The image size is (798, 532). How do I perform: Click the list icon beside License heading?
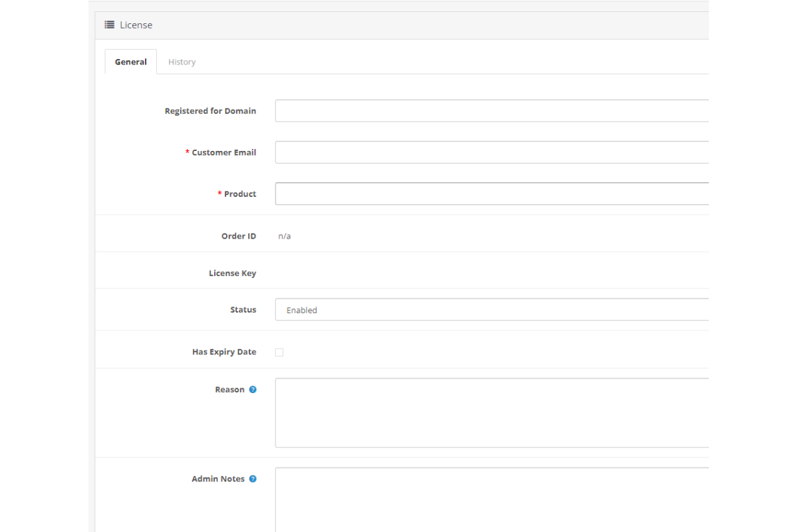point(110,25)
